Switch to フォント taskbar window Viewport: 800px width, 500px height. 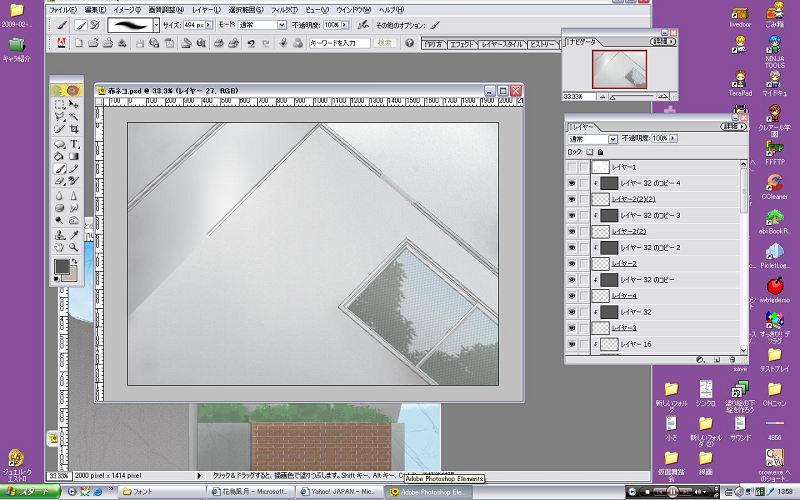[x=162, y=492]
